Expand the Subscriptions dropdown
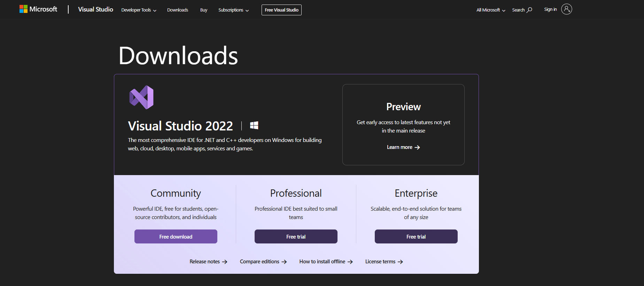This screenshot has width=644, height=286. (233, 10)
